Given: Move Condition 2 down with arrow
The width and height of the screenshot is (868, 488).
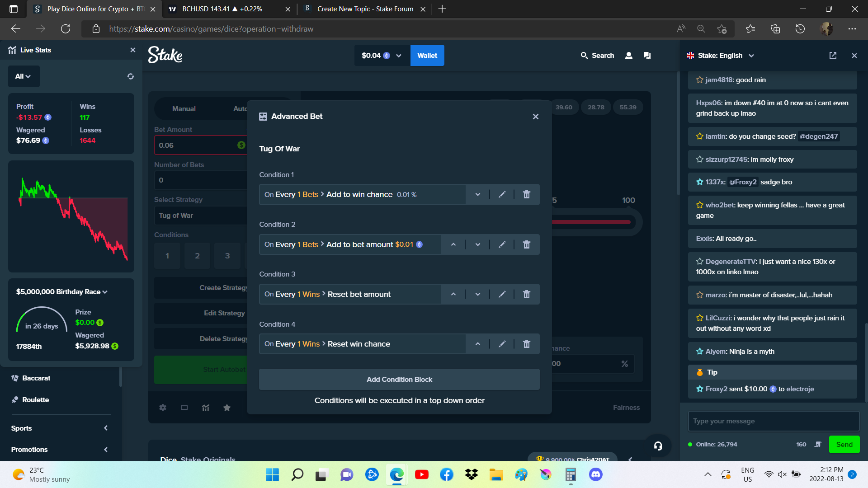Looking at the screenshot, I should [477, 244].
